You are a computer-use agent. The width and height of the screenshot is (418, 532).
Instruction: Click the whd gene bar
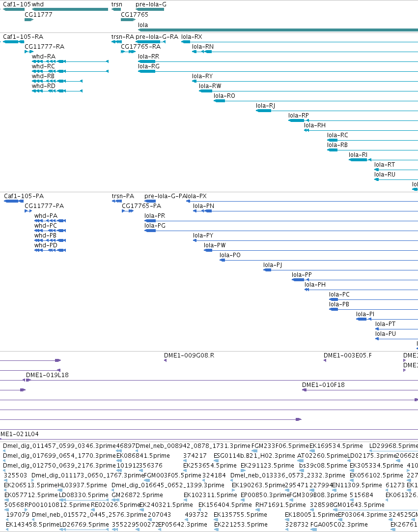70,9
